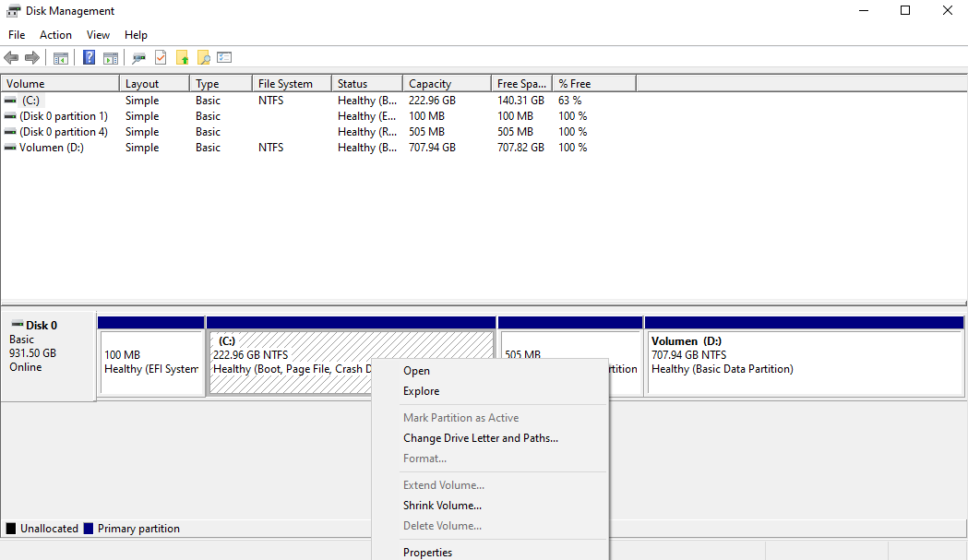Click the black Unallocated legend swatch

(10, 529)
